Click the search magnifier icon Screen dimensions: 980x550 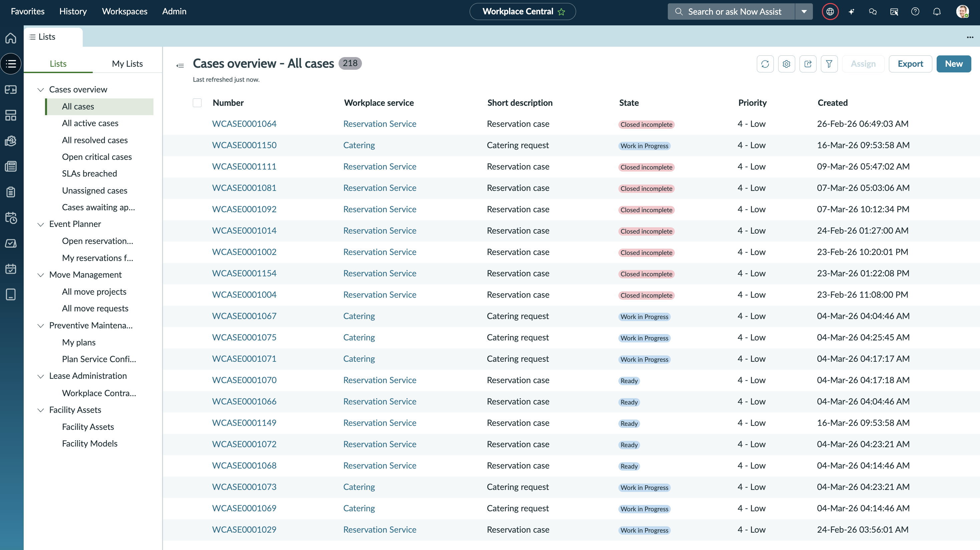click(x=678, y=12)
